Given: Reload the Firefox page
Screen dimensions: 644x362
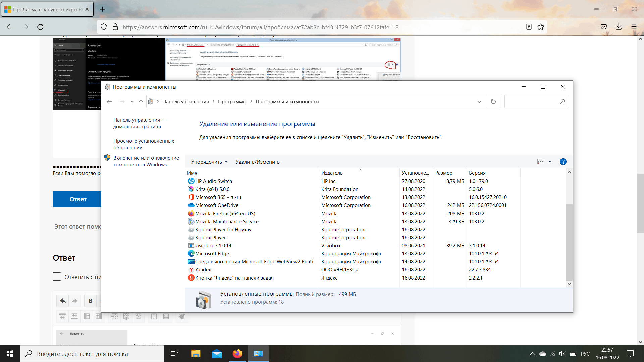Looking at the screenshot, I should pos(40,27).
